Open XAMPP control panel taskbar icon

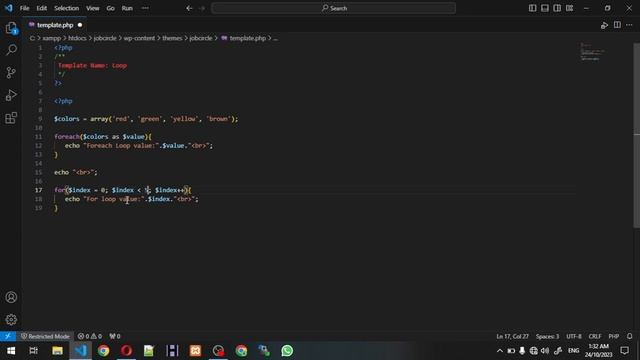[x=195, y=351]
